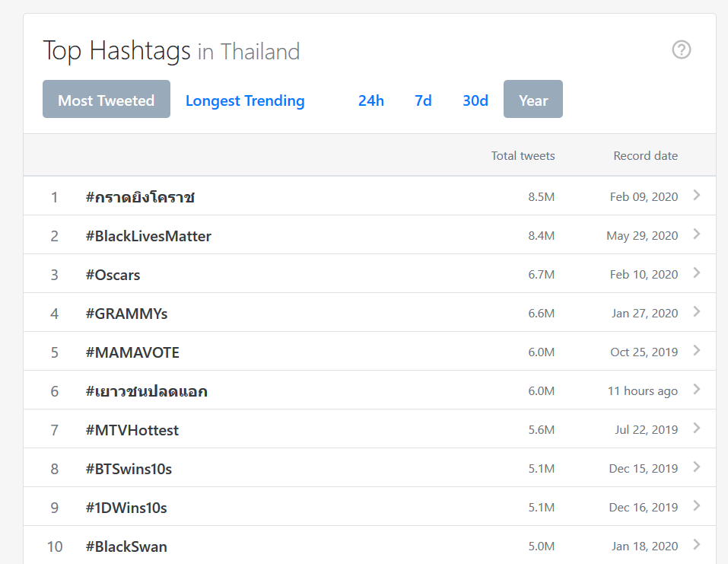This screenshot has height=564, width=728.
Task: Expand chevron for #BlackSwan row
Action: click(x=696, y=544)
